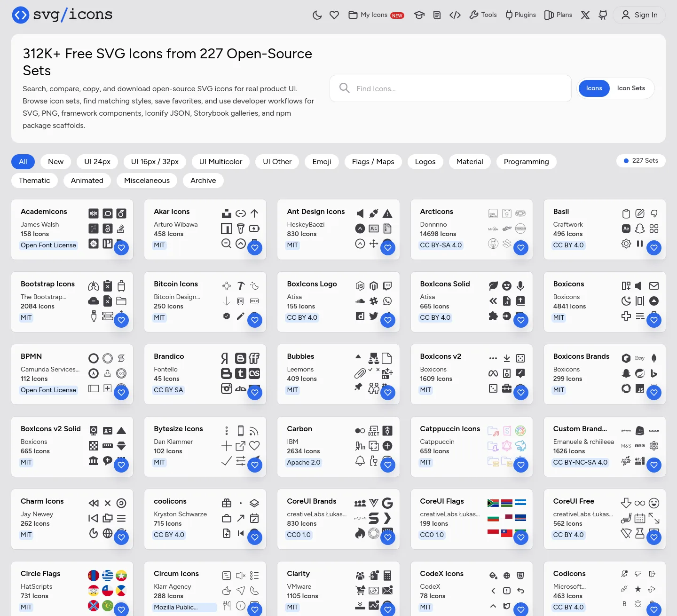Open the Codicons set title
Image resolution: width=677 pixels, height=616 pixels.
click(x=569, y=574)
